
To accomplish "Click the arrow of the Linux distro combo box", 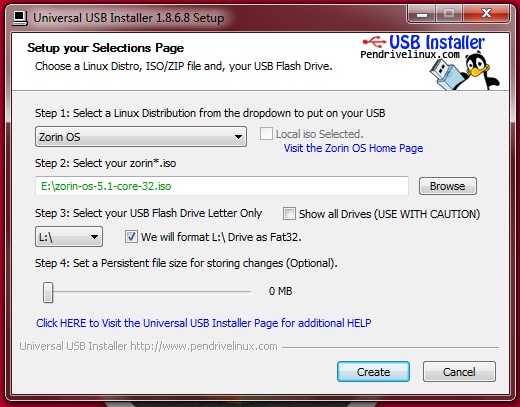I will [238, 137].
